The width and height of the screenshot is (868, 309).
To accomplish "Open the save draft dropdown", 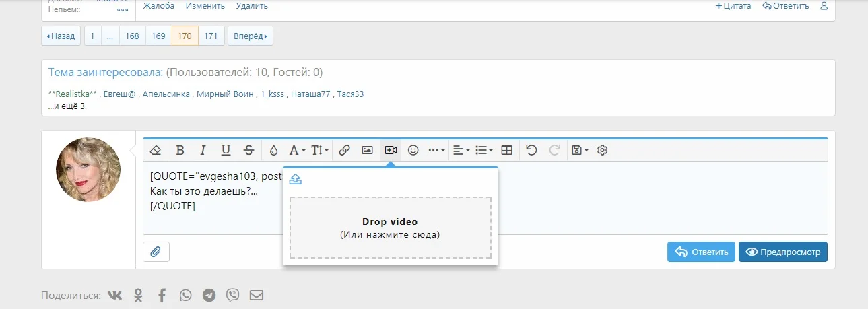I will [579, 150].
